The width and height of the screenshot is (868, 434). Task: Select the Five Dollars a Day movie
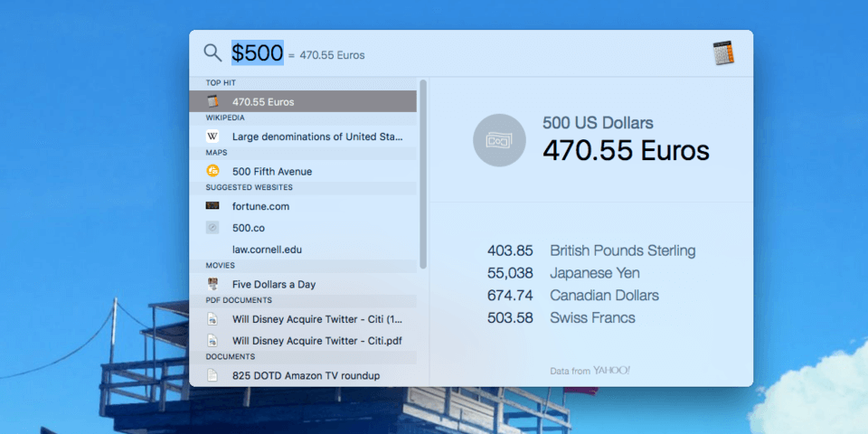(x=303, y=285)
